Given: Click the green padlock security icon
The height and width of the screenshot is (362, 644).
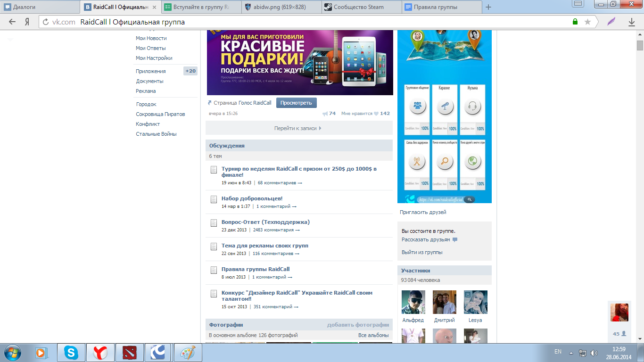Looking at the screenshot, I should pos(575,22).
